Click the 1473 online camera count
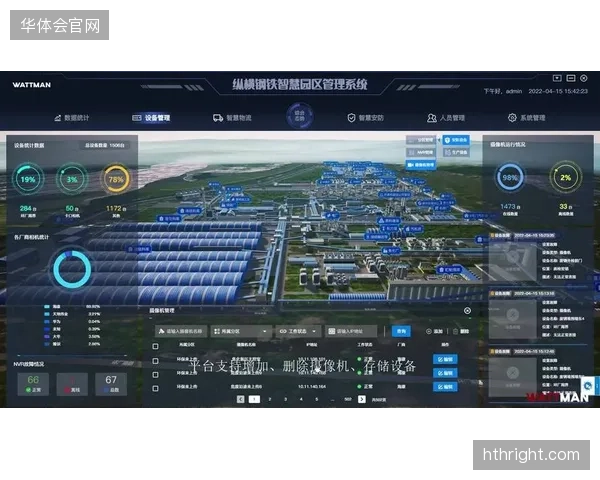 (x=510, y=207)
